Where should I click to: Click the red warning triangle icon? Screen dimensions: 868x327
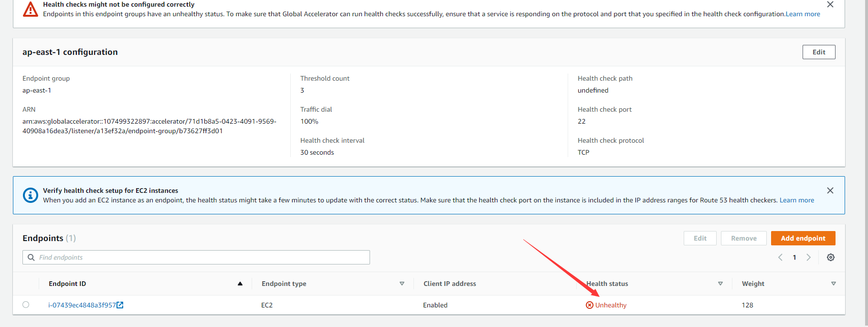[31, 9]
